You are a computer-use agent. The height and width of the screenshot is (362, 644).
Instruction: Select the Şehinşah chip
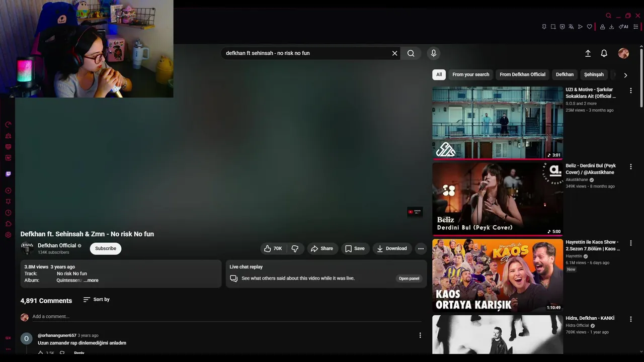(x=594, y=74)
